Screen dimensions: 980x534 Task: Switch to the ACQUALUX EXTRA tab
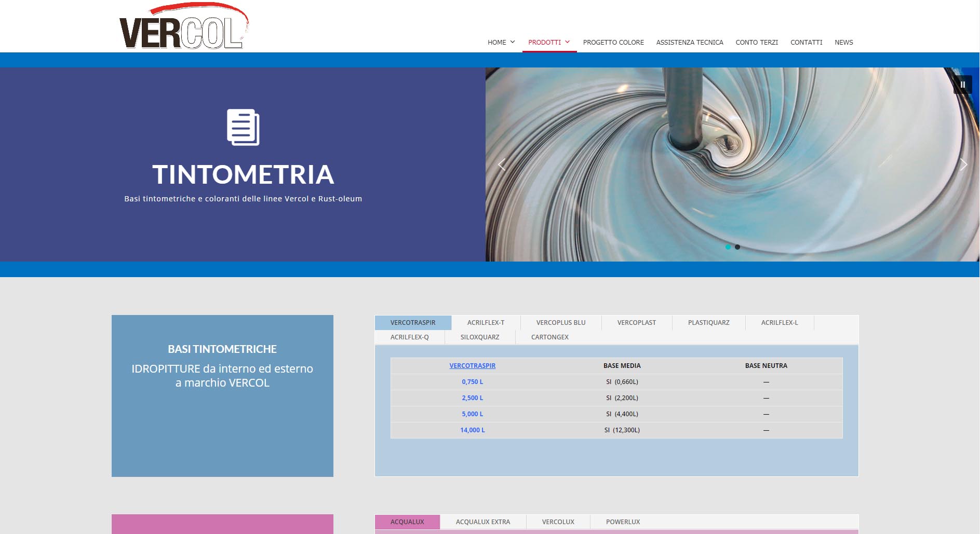(482, 522)
